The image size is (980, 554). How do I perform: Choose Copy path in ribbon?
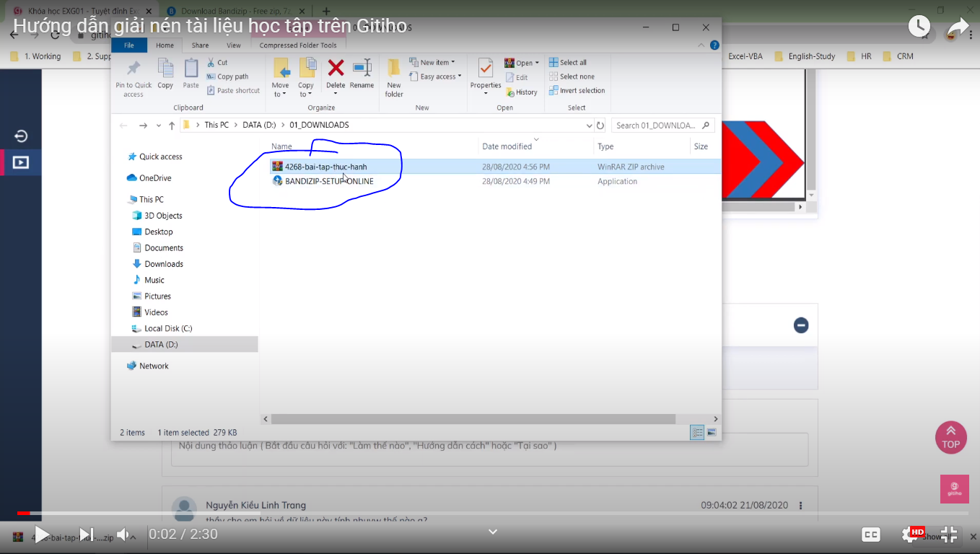227,76
